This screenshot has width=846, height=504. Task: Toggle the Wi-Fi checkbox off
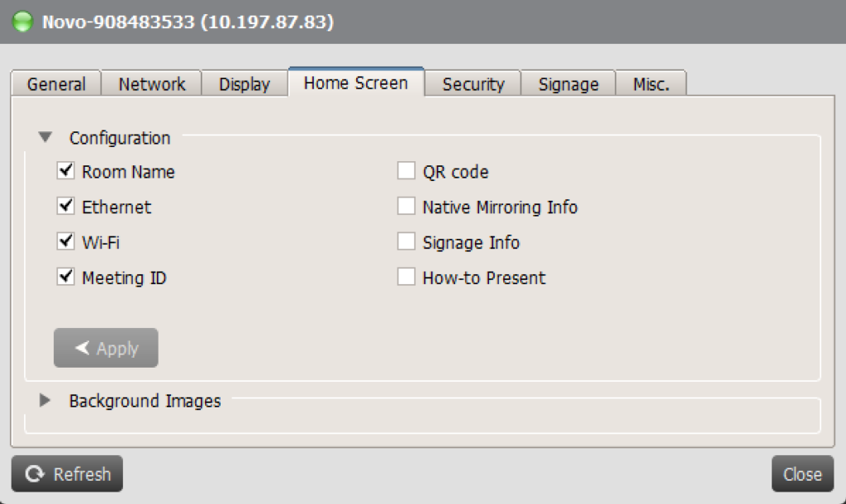(x=66, y=241)
